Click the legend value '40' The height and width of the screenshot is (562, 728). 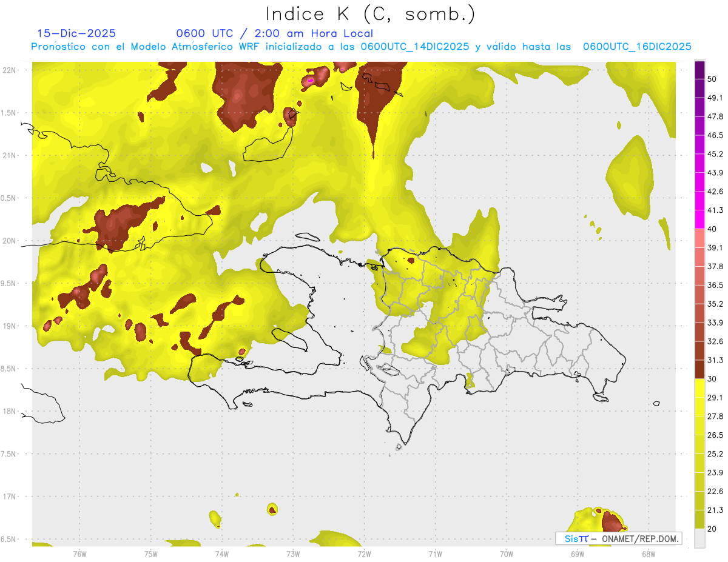click(x=712, y=229)
